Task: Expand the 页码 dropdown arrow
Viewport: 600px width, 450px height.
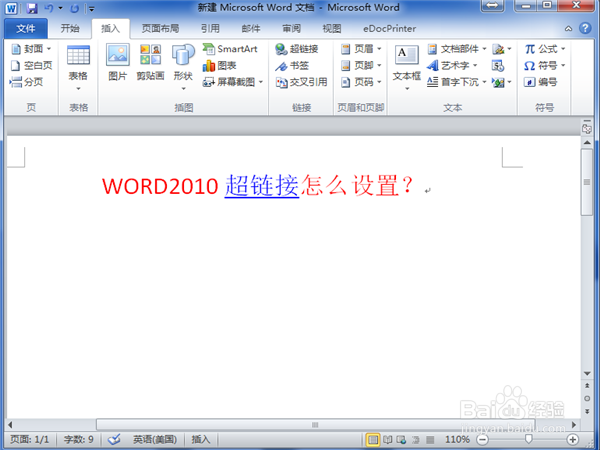Action: click(379, 82)
